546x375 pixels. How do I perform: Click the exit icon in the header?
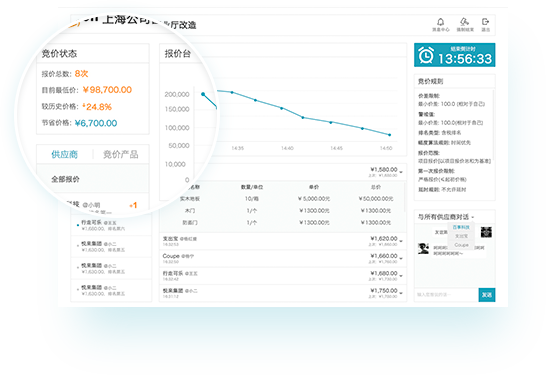point(485,22)
